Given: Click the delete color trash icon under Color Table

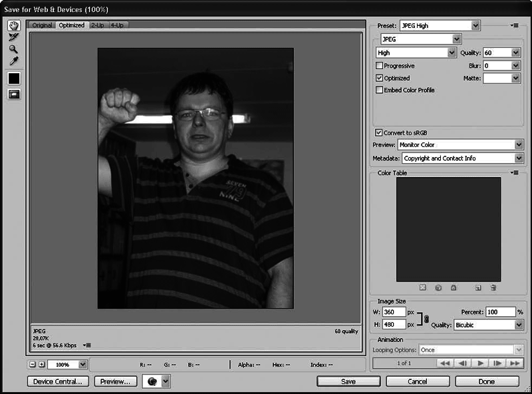Looking at the screenshot, I should click(492, 288).
